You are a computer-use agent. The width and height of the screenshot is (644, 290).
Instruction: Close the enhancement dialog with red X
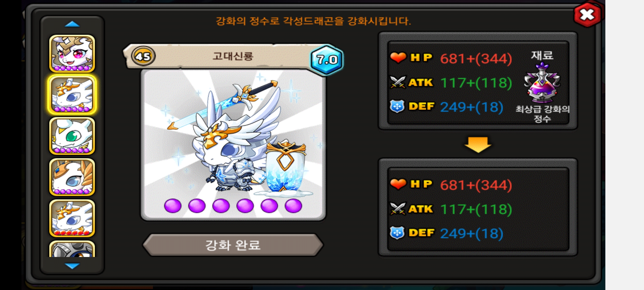[587, 15]
